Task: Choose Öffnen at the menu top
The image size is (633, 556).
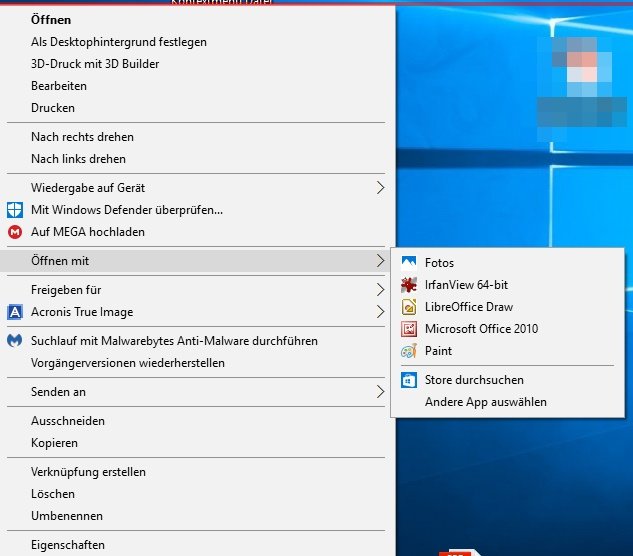Action: tap(196, 20)
